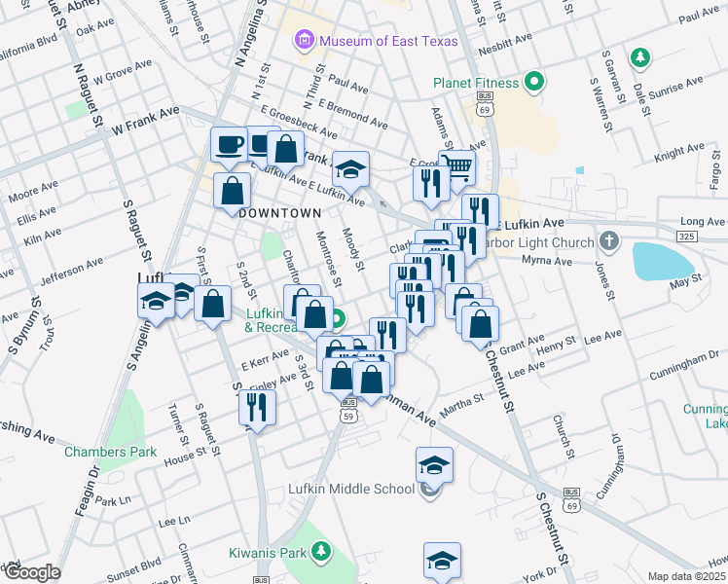Open the coffee cup cafe marker
Image resolution: width=728 pixels, height=584 pixels.
tap(229, 144)
